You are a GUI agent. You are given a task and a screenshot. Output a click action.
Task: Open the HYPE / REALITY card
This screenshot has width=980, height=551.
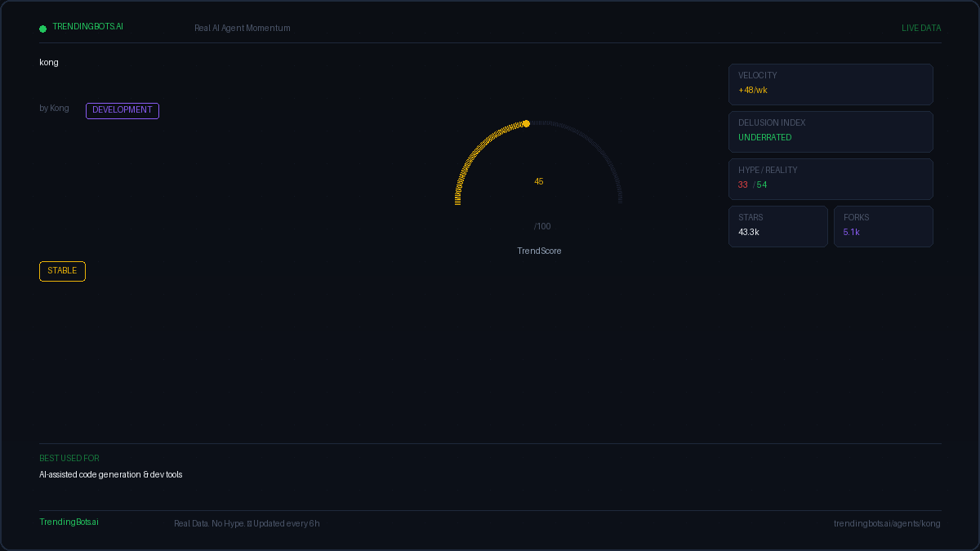(831, 179)
